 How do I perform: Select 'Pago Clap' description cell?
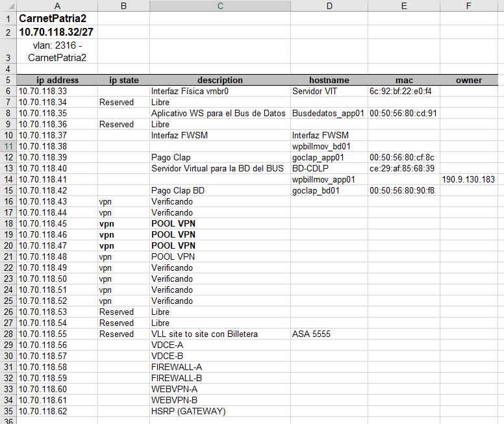click(220, 158)
